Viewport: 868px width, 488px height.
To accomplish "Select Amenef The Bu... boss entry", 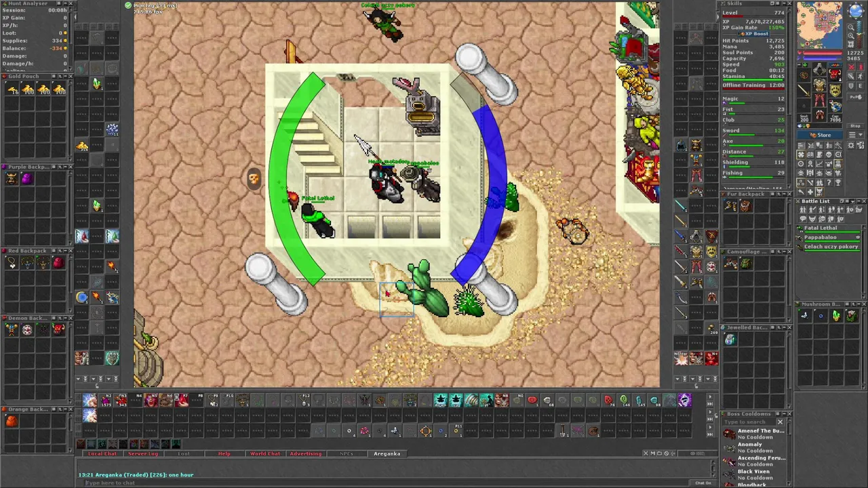I will 753,434.
